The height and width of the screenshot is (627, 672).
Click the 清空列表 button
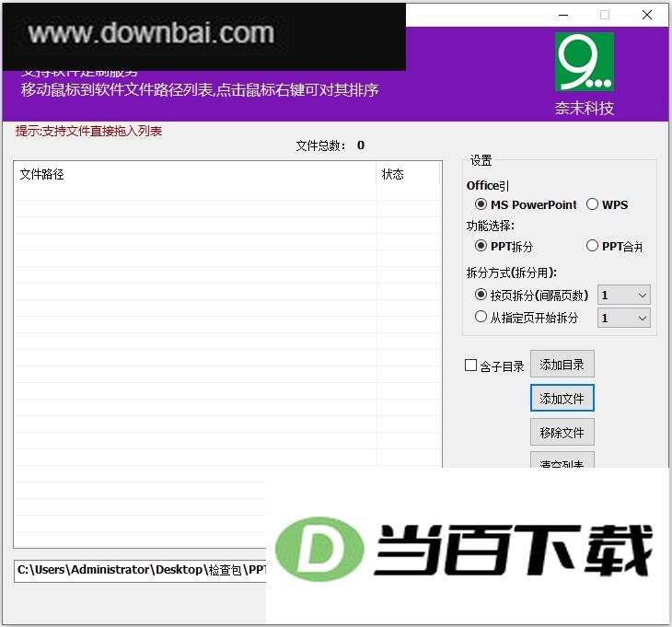coord(562,459)
